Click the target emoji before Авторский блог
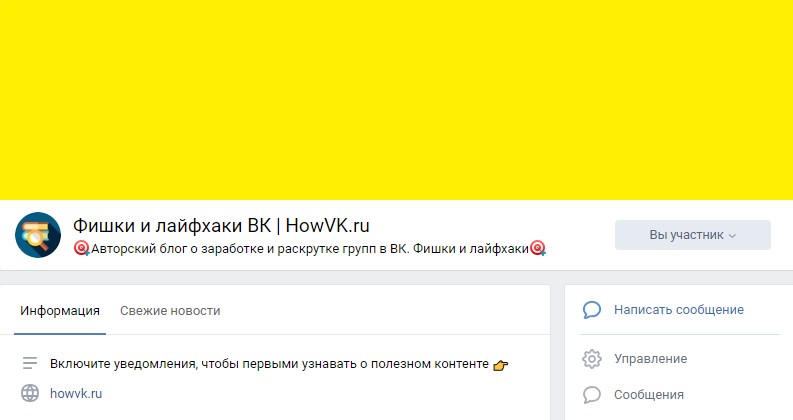The width and height of the screenshot is (793, 420). point(81,248)
